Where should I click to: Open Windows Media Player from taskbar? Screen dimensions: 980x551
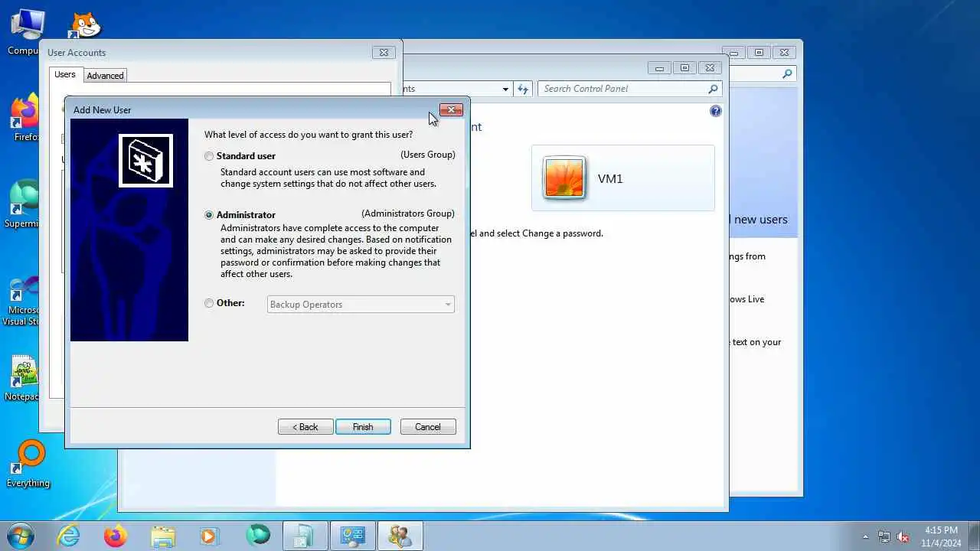210,536
